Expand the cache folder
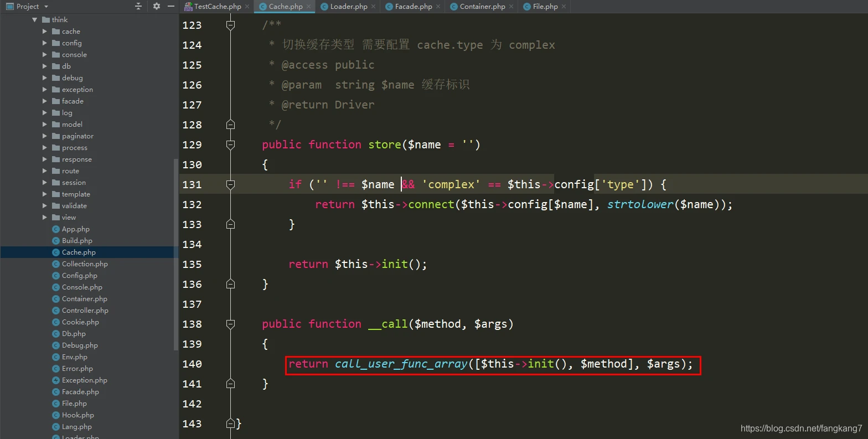 coord(45,31)
